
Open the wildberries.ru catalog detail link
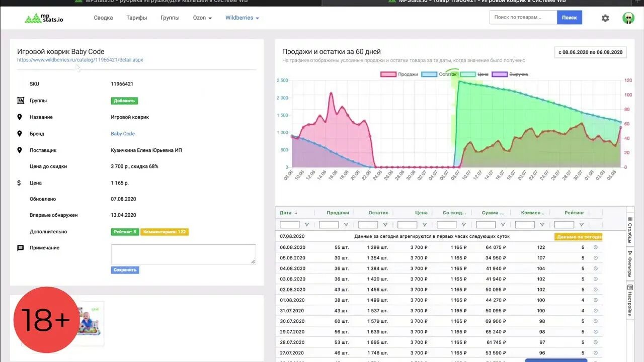(80, 60)
